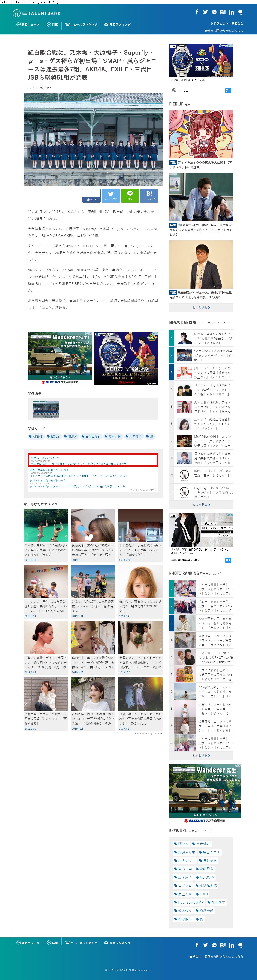Click the Twitter bird icon in the header
Image resolution: width=257 pixels, height=980 pixels.
click(x=206, y=12)
